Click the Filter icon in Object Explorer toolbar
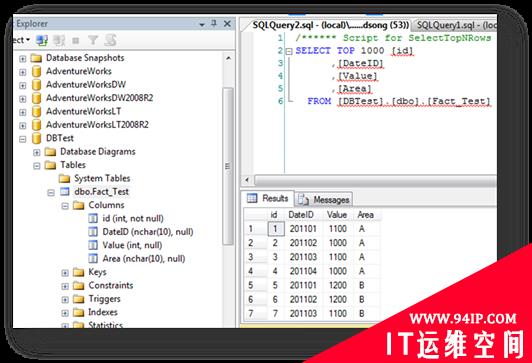Screen dimensions: 532x363 click(93, 40)
